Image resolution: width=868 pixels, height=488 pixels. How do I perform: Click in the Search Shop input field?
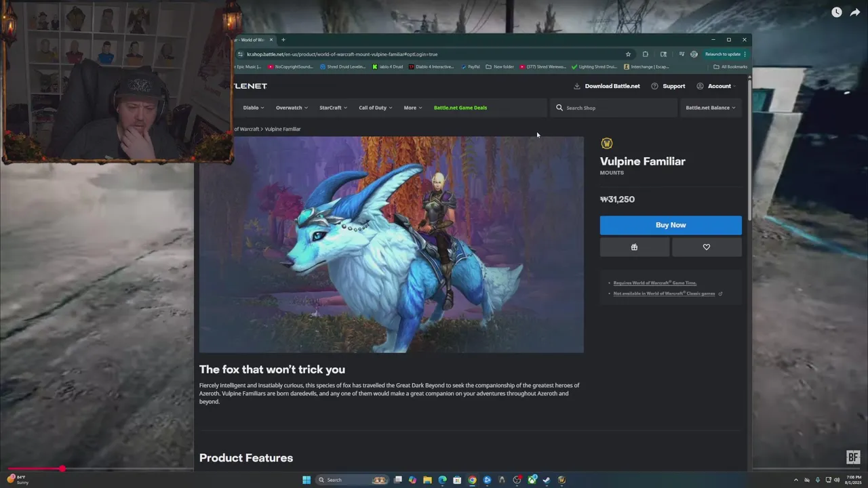pyautogui.click(x=614, y=108)
